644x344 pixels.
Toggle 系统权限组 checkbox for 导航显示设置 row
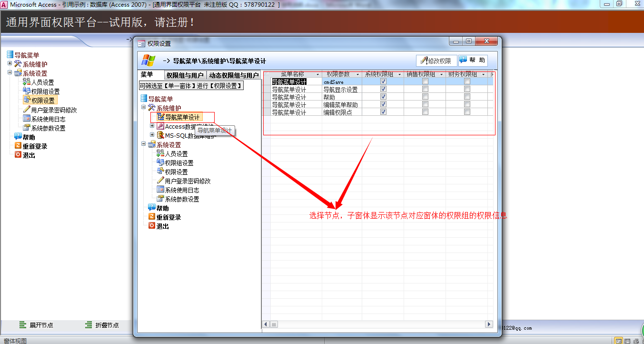383,89
